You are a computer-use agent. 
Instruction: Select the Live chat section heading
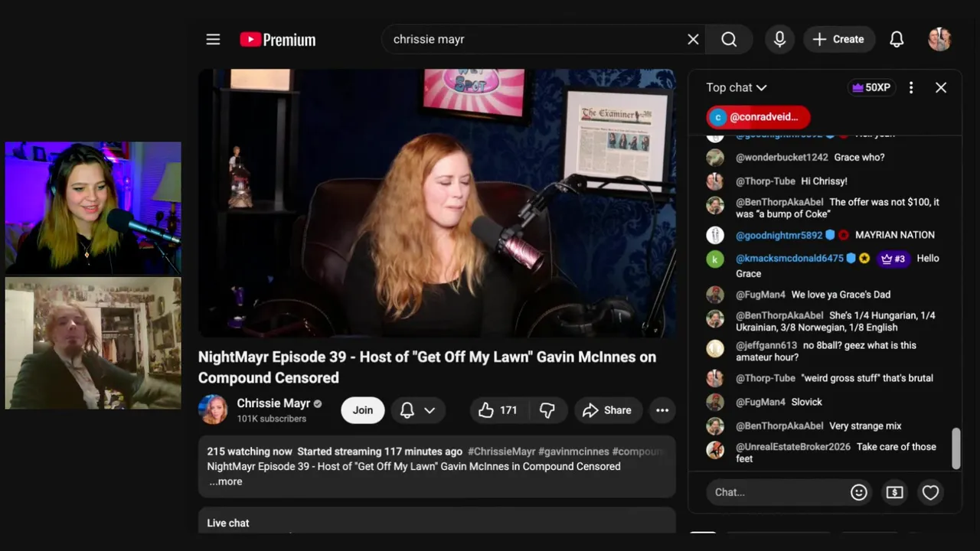pyautogui.click(x=228, y=523)
